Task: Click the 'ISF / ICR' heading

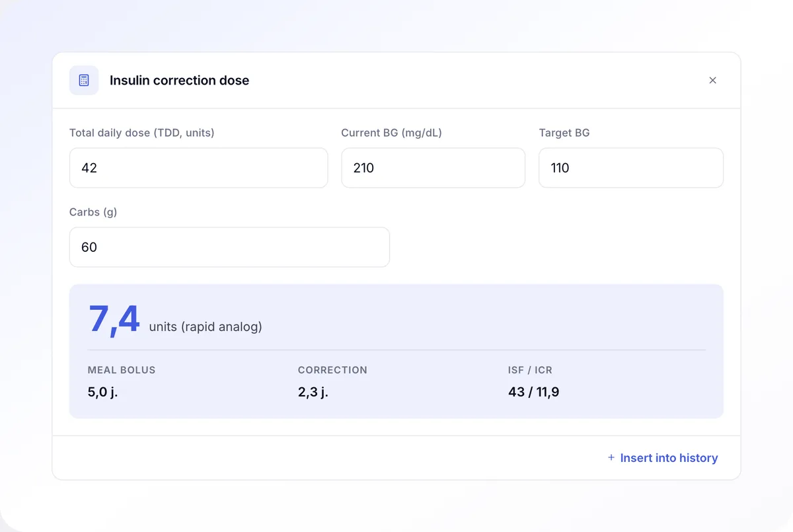Action: 530,370
